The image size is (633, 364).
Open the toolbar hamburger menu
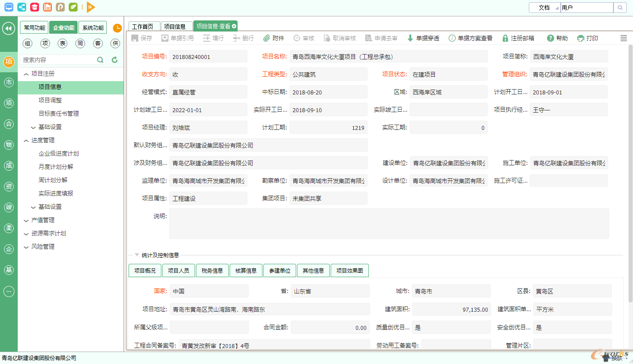point(624,39)
